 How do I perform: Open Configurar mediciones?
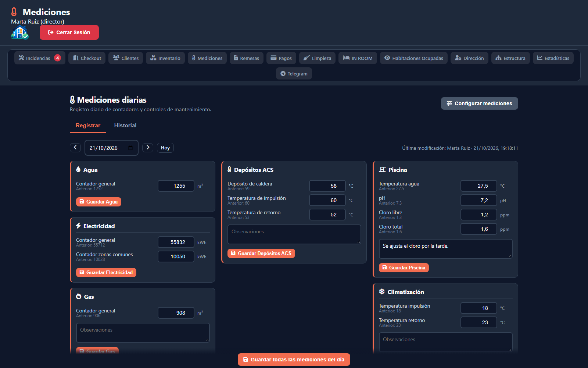(x=479, y=103)
